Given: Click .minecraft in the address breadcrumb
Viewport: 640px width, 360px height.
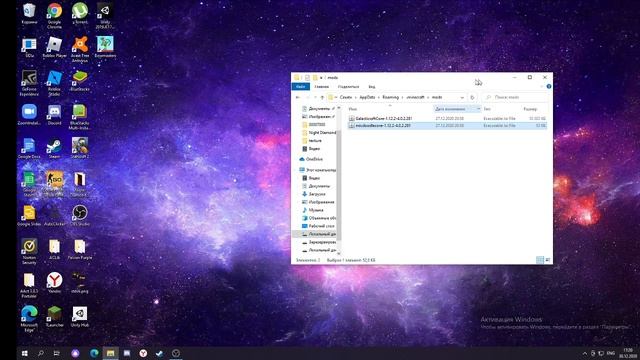Looking at the screenshot, I should (x=416, y=97).
